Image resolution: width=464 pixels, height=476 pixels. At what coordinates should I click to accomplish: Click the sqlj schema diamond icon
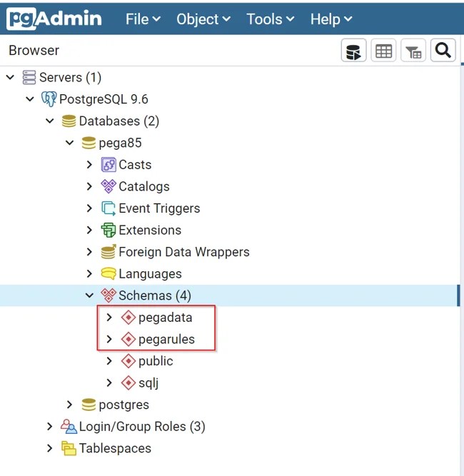pyautogui.click(x=128, y=383)
